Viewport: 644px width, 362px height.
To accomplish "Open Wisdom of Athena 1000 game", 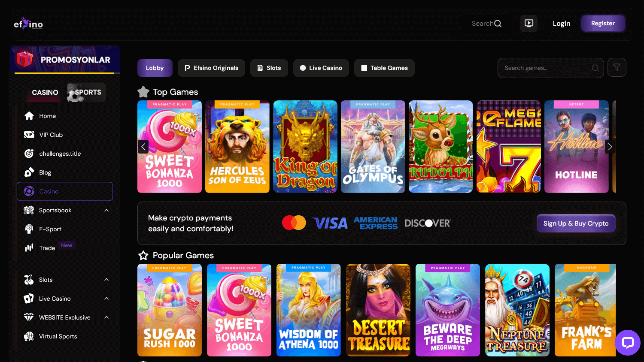I will 309,310.
